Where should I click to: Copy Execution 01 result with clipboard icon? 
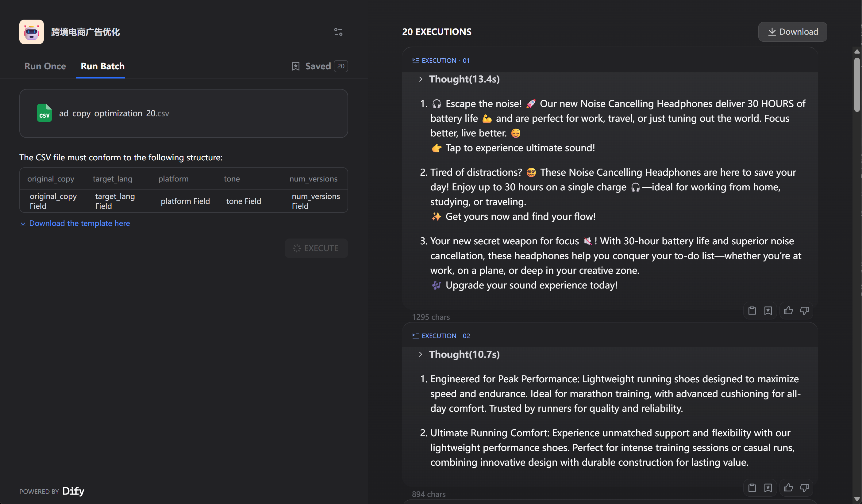pos(752,311)
